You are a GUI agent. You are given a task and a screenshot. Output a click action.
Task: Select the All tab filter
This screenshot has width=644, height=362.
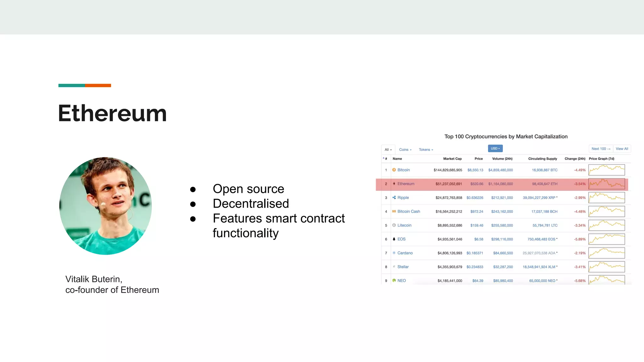388,150
